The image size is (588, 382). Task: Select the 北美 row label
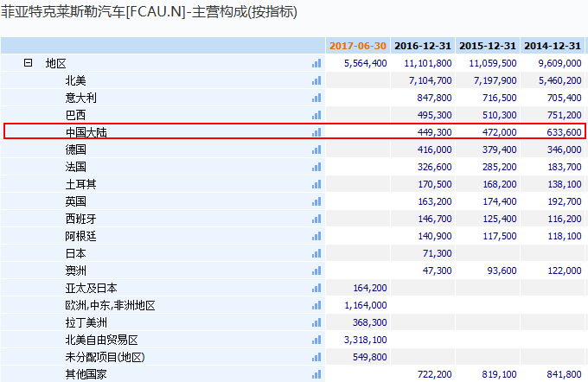(x=76, y=80)
